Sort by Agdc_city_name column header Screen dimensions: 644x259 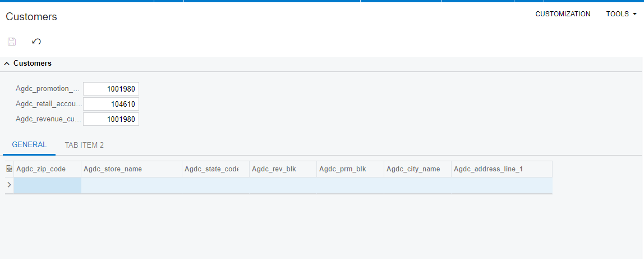(418, 169)
